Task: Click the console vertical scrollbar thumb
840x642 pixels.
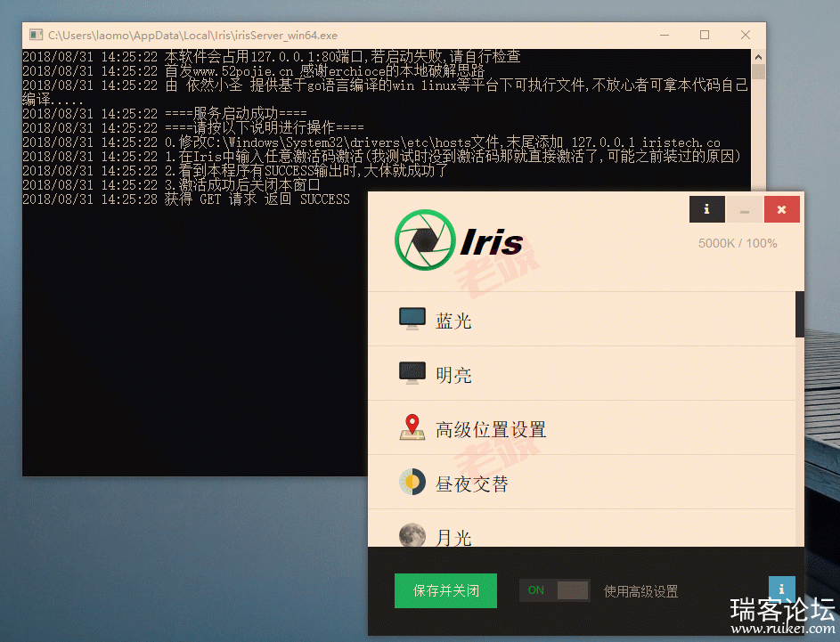Action: (x=758, y=72)
